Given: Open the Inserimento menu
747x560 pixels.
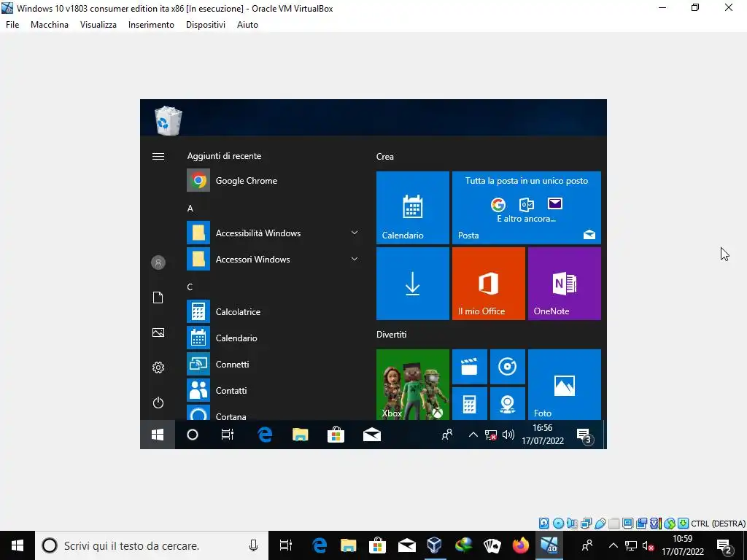Looking at the screenshot, I should click(151, 25).
